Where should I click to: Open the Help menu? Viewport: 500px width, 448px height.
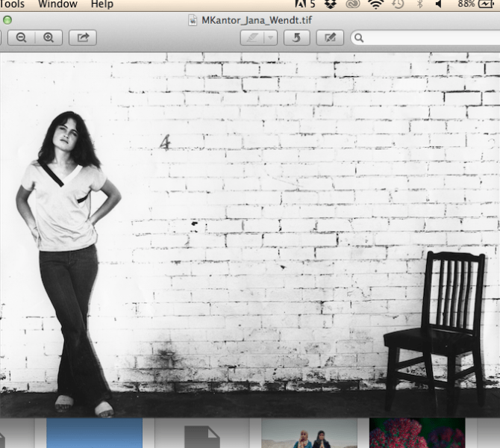click(x=102, y=4)
